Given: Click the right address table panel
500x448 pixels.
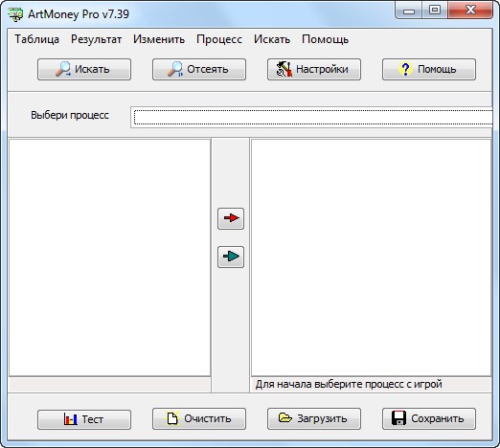Looking at the screenshot, I should click(x=371, y=258).
